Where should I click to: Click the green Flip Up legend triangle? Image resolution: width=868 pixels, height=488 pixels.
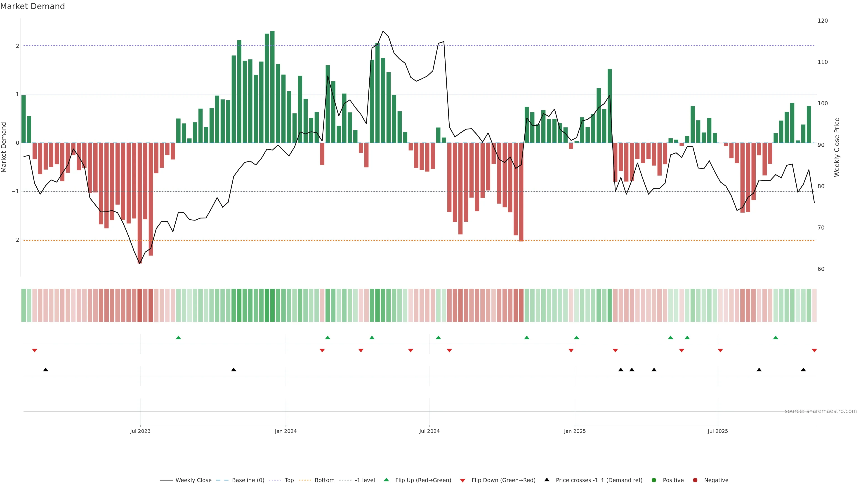coord(386,480)
